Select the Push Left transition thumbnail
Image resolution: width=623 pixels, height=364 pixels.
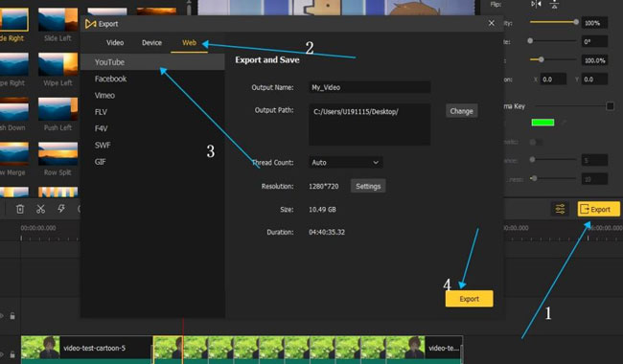click(x=58, y=109)
